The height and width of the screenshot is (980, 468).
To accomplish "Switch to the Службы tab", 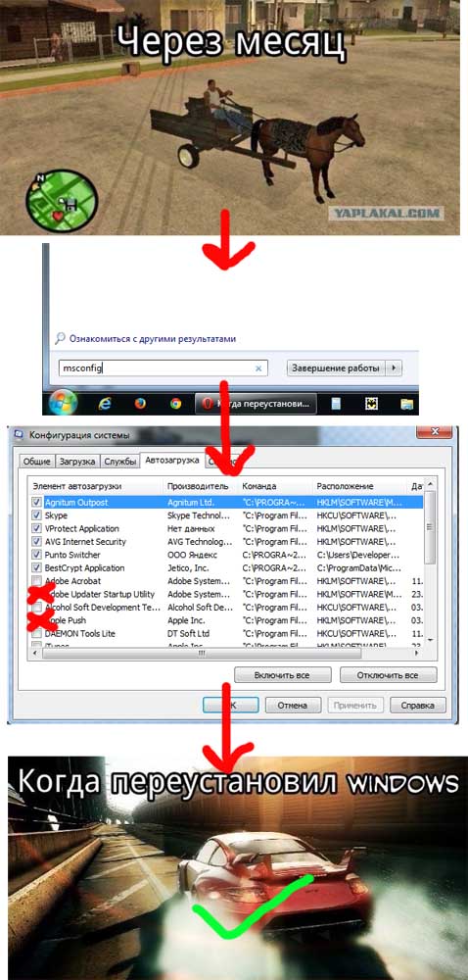I will (x=119, y=462).
